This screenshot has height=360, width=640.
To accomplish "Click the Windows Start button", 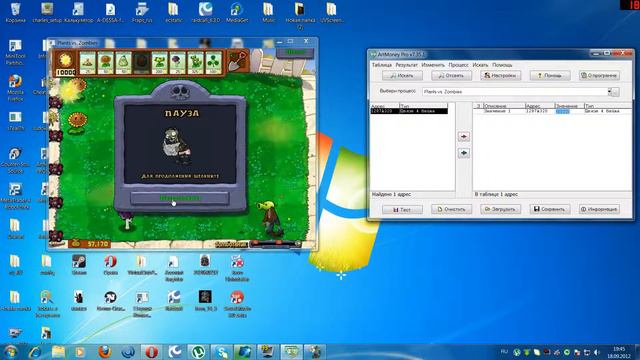I will tap(11, 352).
